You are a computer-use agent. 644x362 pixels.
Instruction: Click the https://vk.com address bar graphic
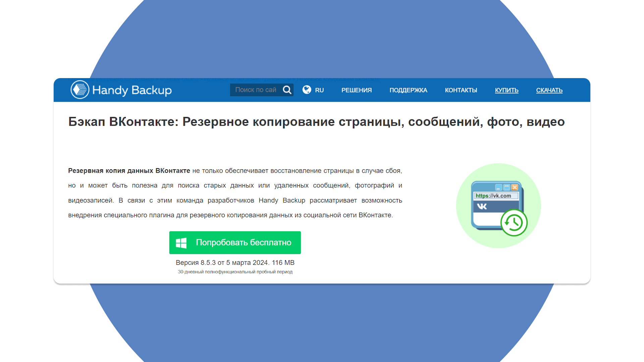[x=496, y=196]
